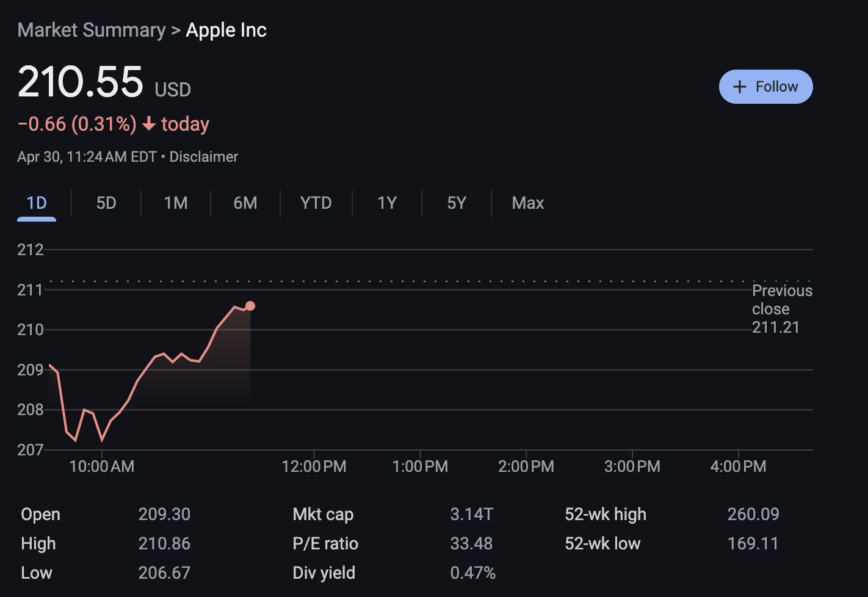The height and width of the screenshot is (597, 868).
Task: Select the 1D time range tab
Action: pyautogui.click(x=37, y=203)
